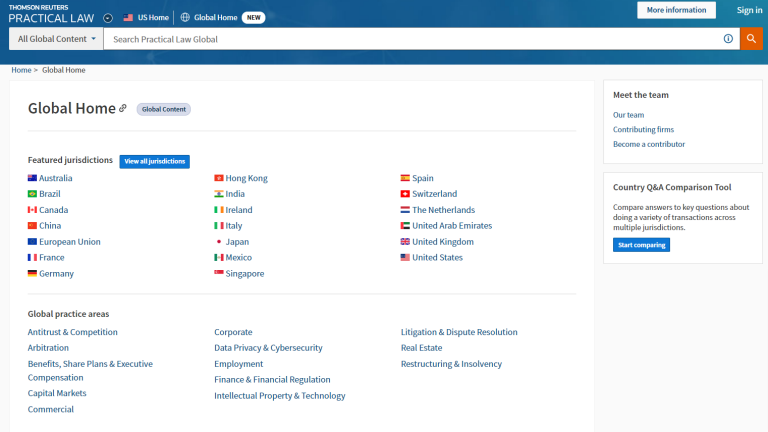Click the permalink icon beside Global Home
The height and width of the screenshot is (432, 768).
(123, 108)
